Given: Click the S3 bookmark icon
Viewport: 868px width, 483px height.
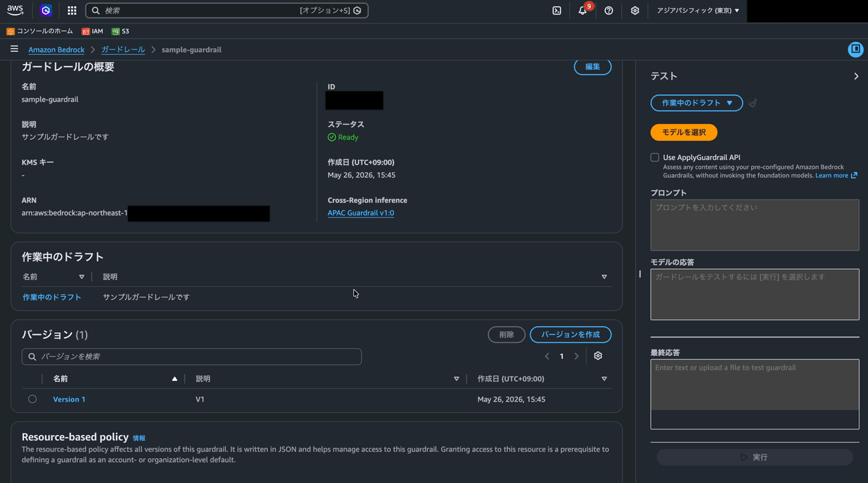Looking at the screenshot, I should click(x=115, y=31).
